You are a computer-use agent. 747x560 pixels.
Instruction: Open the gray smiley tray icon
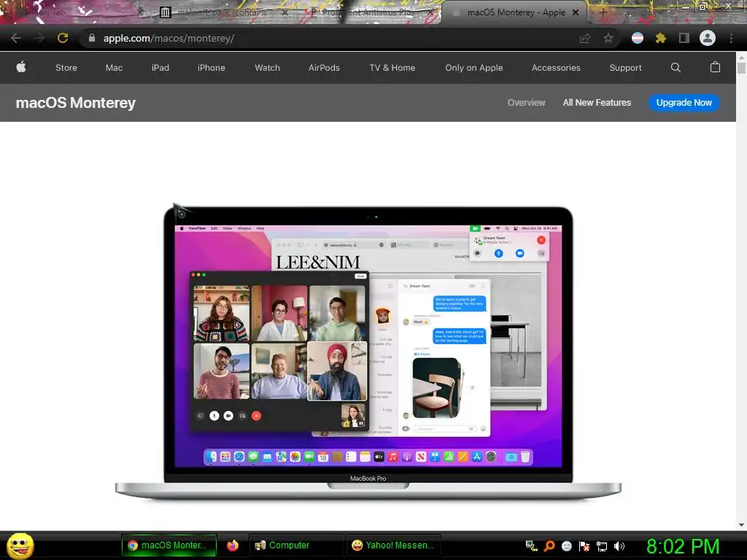[567, 545]
